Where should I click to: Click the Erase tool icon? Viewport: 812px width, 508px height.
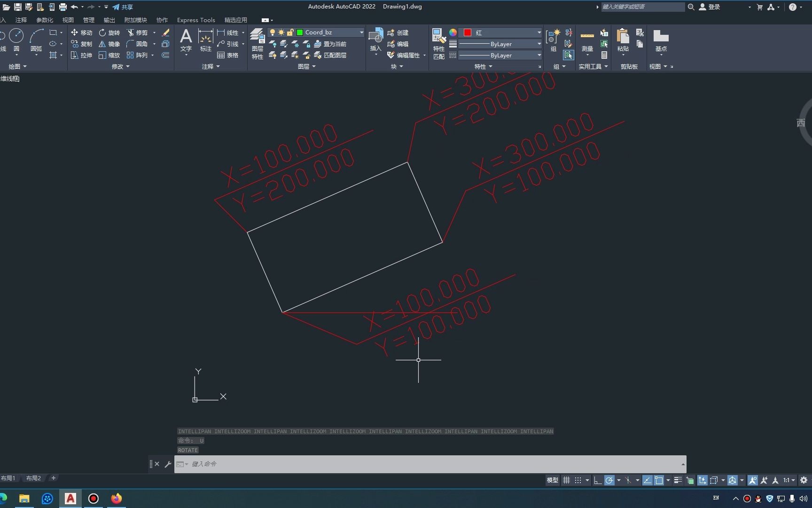pyautogui.click(x=165, y=32)
